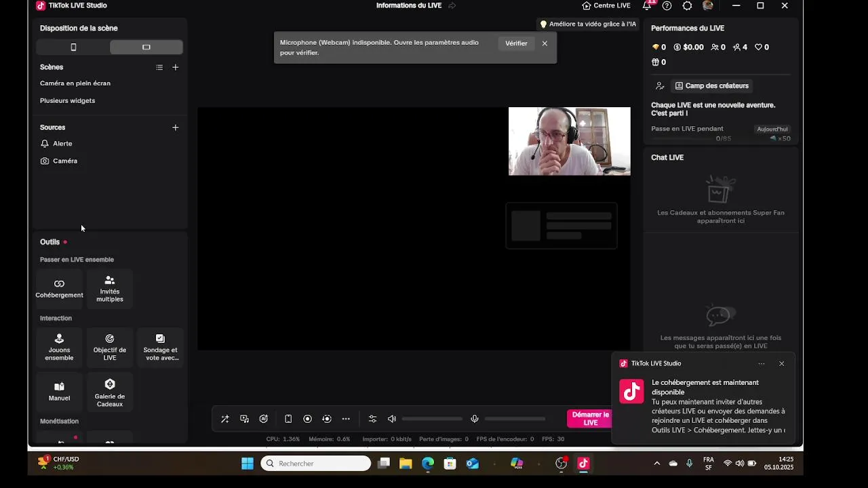Click the FPS: 30 status entry
Screen dimensions: 868x488
tap(553, 439)
